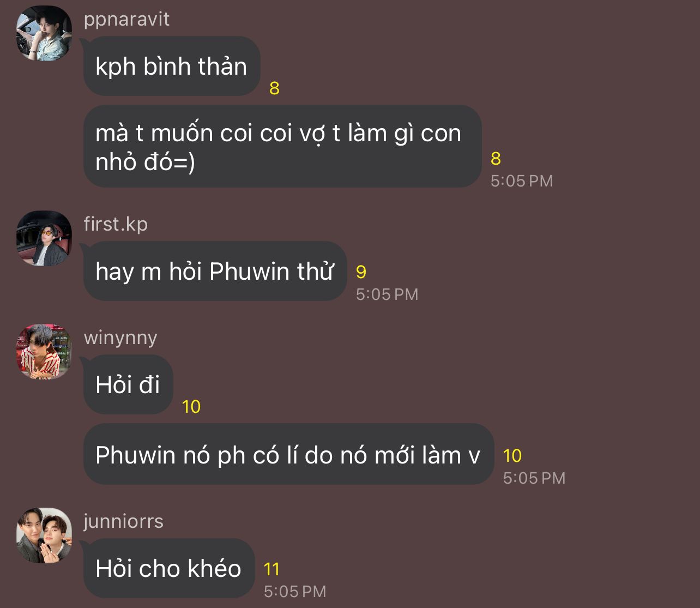Click the yellow 10 beside "Hỏi đi"
The height and width of the screenshot is (608, 700).
(191, 407)
